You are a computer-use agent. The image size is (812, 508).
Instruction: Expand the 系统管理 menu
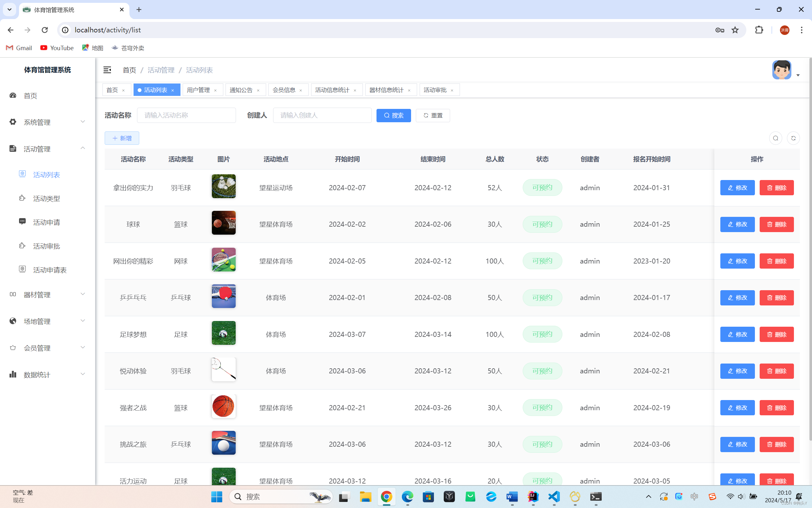(x=47, y=122)
